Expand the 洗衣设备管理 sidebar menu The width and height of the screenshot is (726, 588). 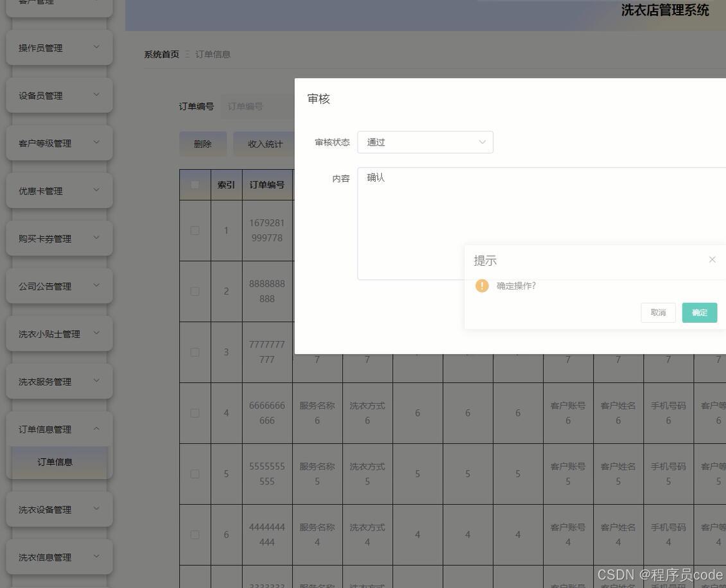pyautogui.click(x=59, y=509)
